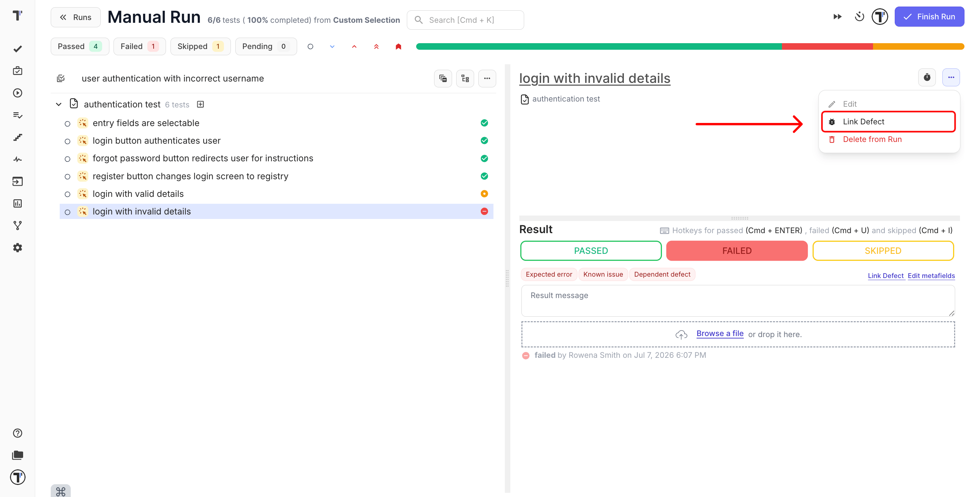Viewport: 980px width, 497px height.
Task: Click the run progress bar
Action: [690, 47]
